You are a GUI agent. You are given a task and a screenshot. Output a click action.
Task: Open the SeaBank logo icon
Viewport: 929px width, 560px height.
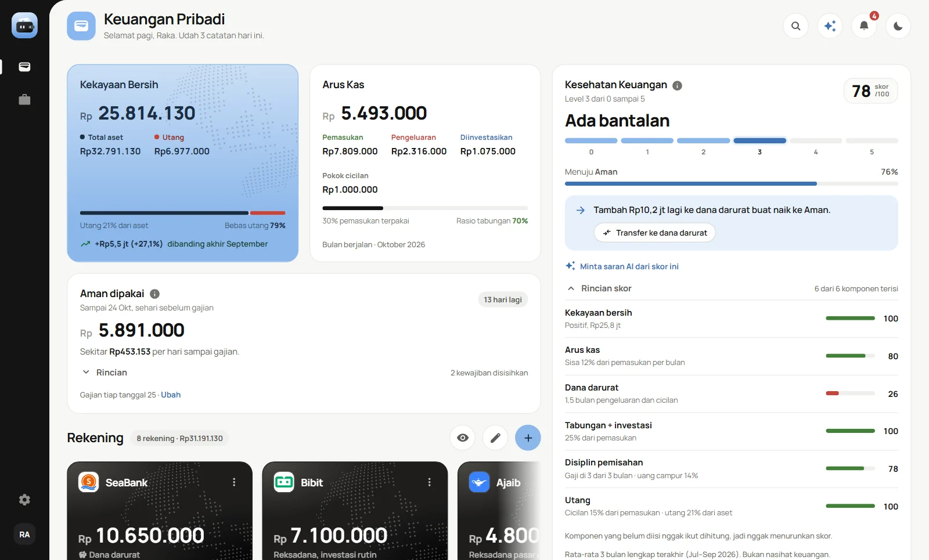pyautogui.click(x=88, y=482)
